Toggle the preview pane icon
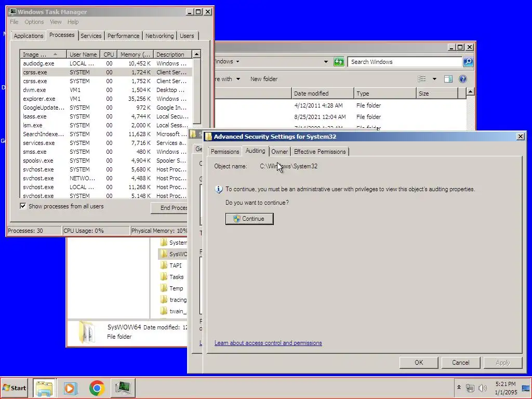 pos(448,79)
